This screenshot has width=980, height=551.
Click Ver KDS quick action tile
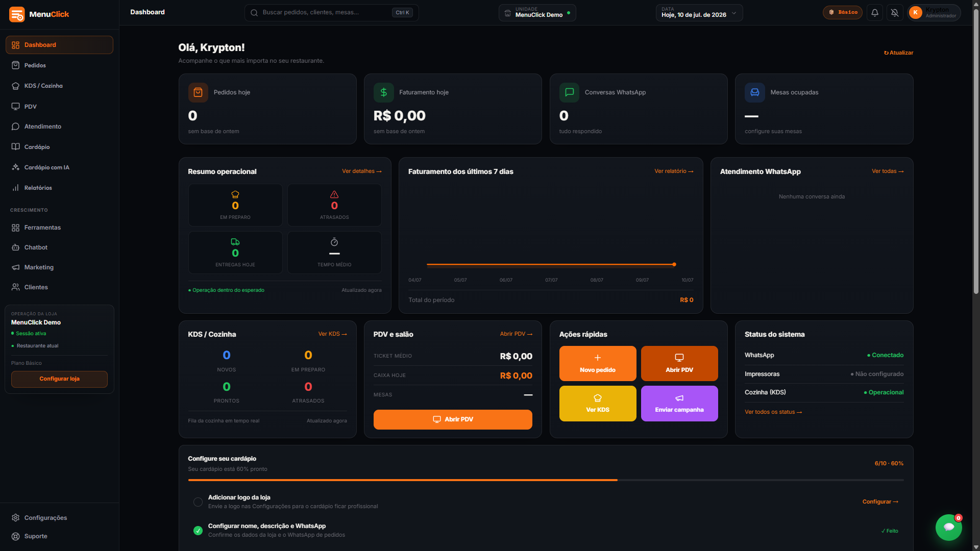pyautogui.click(x=598, y=404)
